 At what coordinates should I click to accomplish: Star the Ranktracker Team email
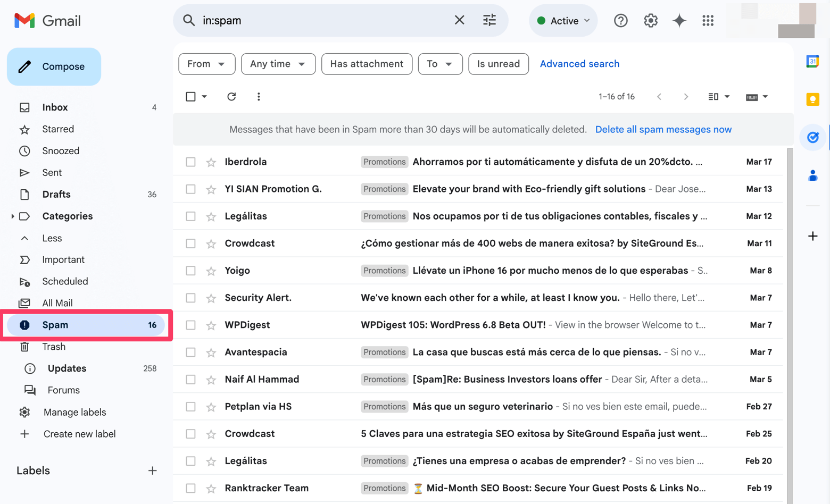(x=211, y=489)
